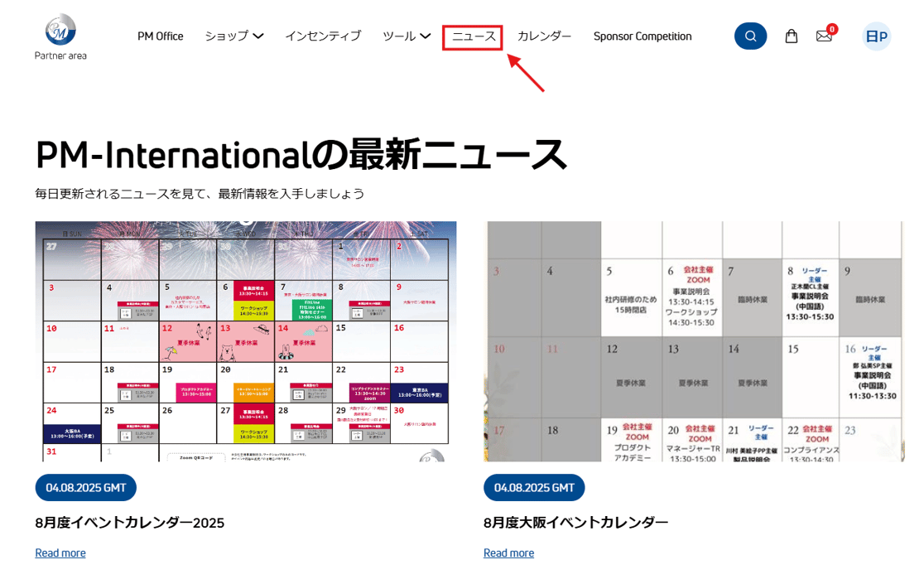The image size is (924, 584).
Task: Open the インセンティブ menu item
Action: point(323,36)
